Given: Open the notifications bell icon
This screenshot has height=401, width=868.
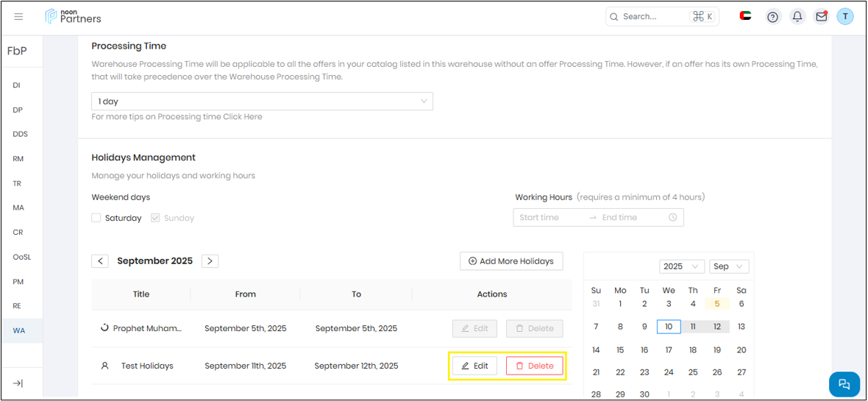Looking at the screenshot, I should pos(797,17).
